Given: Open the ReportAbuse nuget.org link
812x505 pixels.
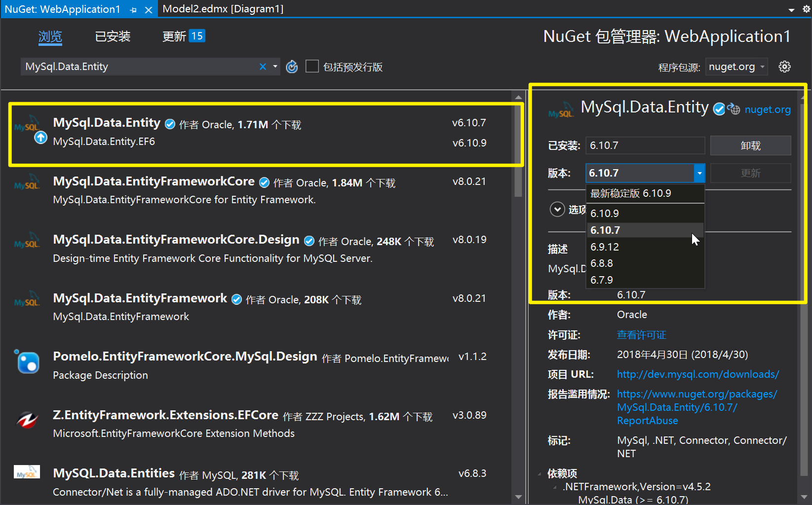Looking at the screenshot, I should (697, 407).
